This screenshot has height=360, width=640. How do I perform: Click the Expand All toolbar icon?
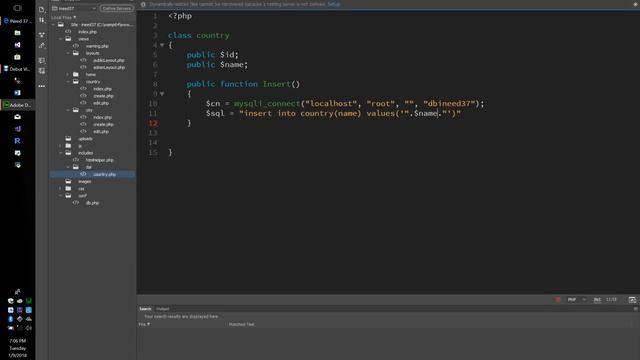pos(42,35)
